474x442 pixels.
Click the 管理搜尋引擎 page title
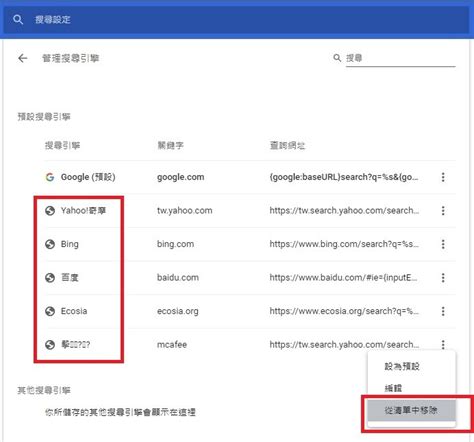(71, 58)
